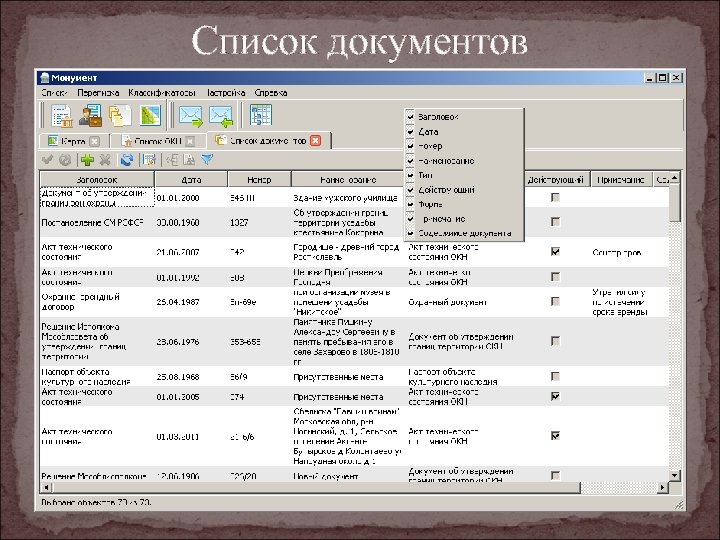Sort by Примечание column header
The width and height of the screenshot is (720, 540).
click(x=620, y=180)
